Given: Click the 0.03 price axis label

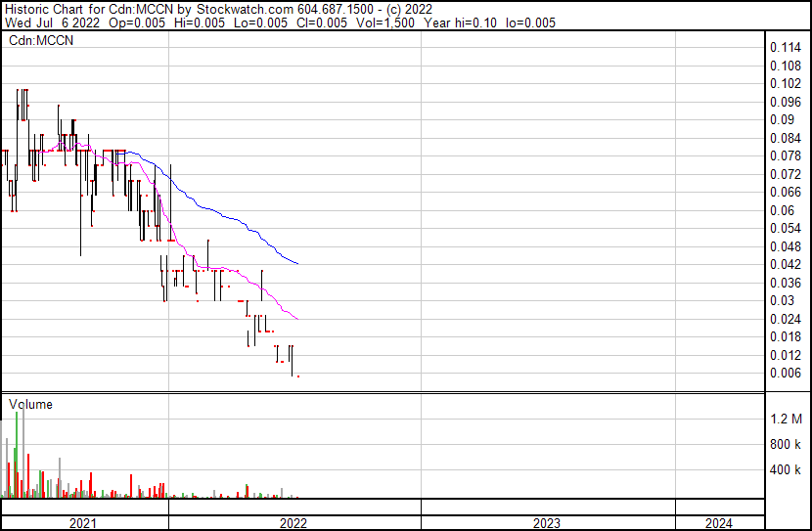Looking at the screenshot, I should (x=782, y=300).
